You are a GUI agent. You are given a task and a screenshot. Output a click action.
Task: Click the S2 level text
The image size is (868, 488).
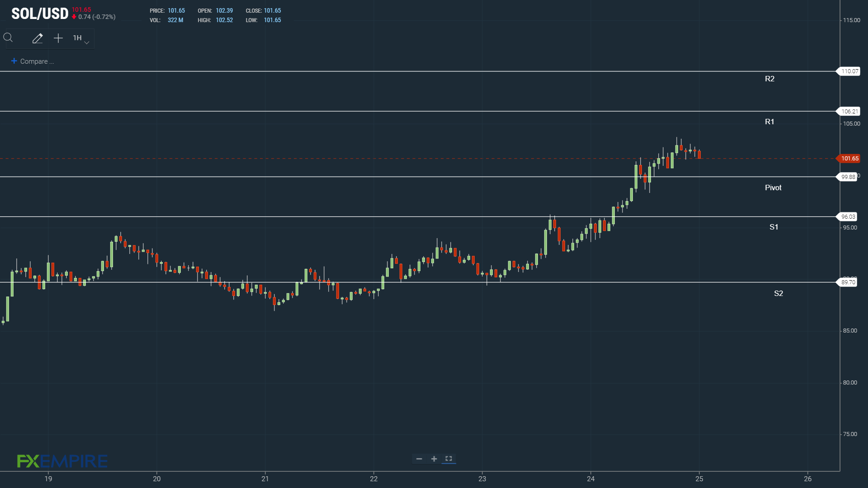click(778, 294)
